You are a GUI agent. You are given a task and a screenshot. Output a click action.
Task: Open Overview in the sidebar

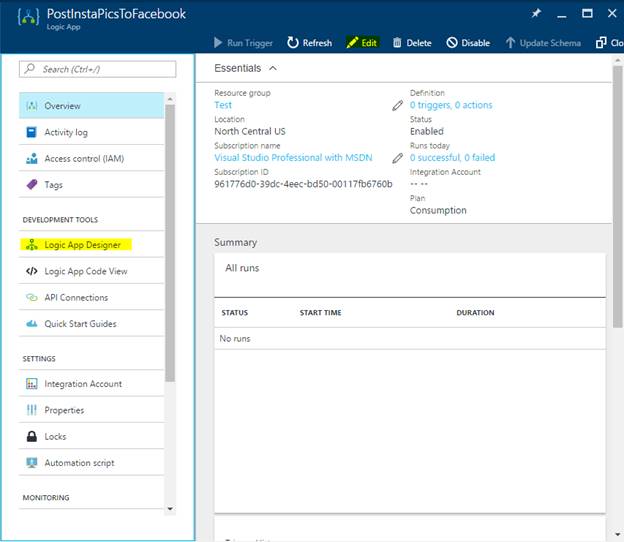tap(91, 105)
